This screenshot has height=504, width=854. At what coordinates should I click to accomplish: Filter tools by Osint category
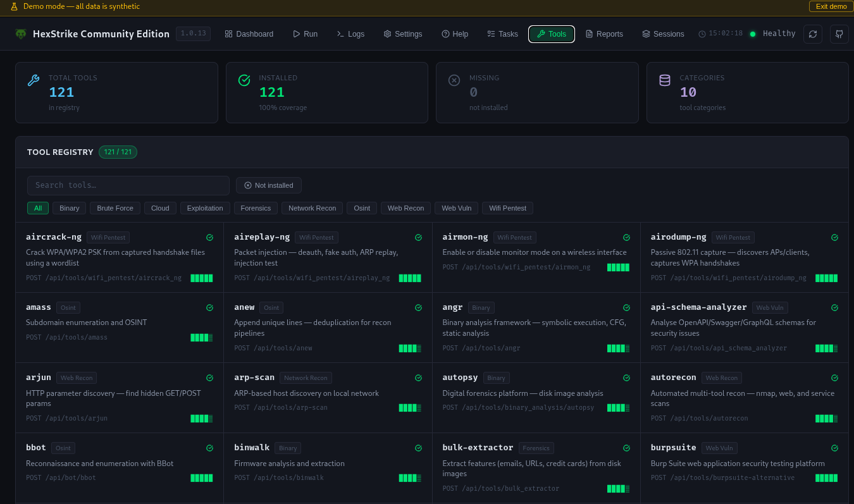tap(362, 208)
